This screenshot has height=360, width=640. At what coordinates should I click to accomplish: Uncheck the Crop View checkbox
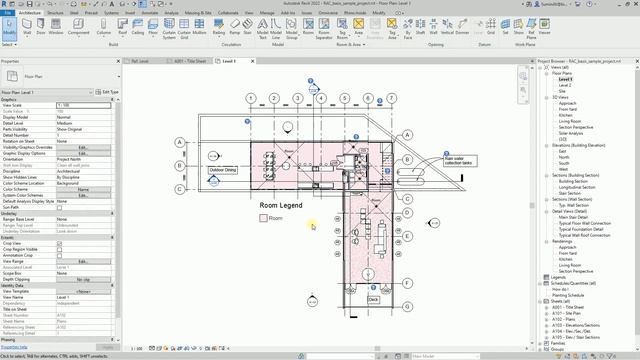(x=59, y=244)
